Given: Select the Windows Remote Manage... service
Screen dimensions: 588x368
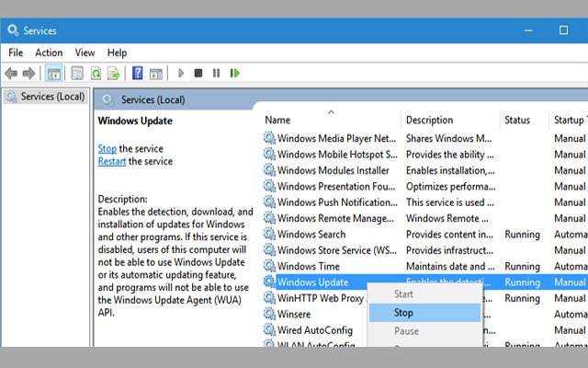Looking at the screenshot, I should pos(335,218).
